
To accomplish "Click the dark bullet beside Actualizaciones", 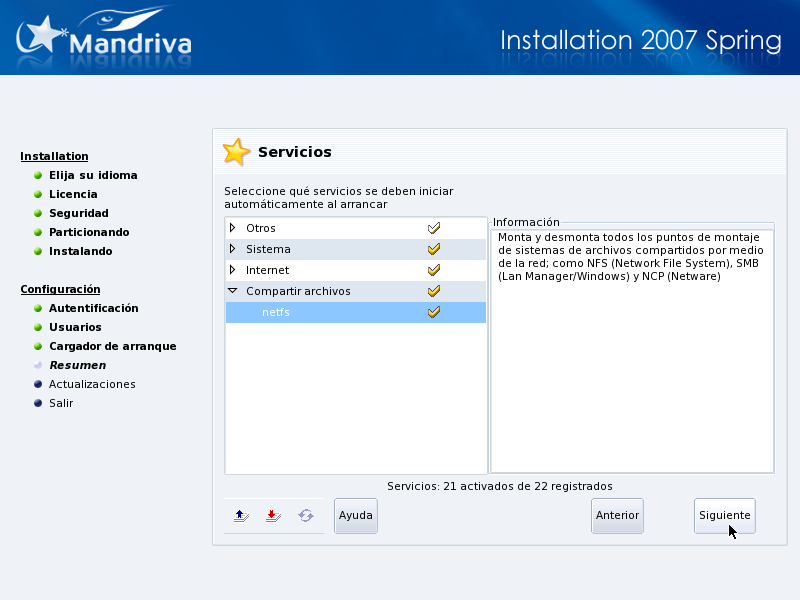I will pos(38,384).
